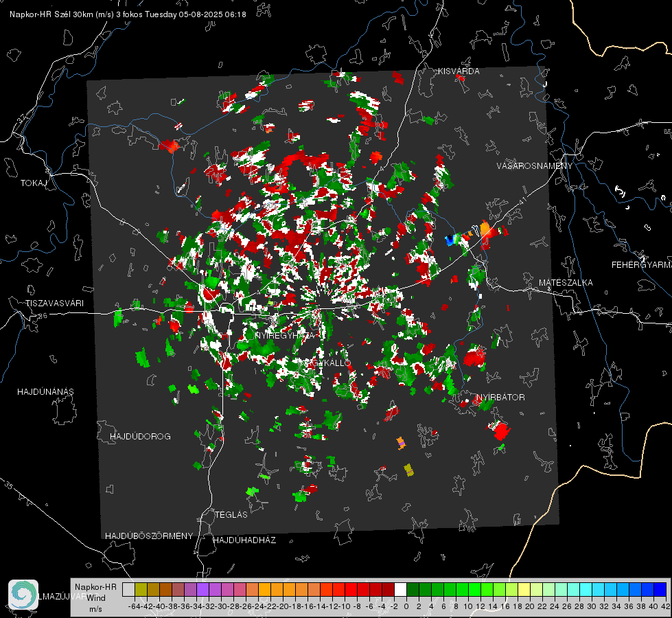Click the white legend swatch between -2 and 0
The width and height of the screenshot is (672, 618).
tap(400, 590)
